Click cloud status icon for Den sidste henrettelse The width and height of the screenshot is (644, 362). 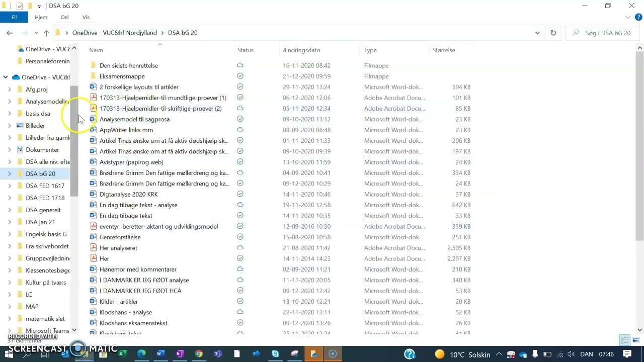[240, 65]
